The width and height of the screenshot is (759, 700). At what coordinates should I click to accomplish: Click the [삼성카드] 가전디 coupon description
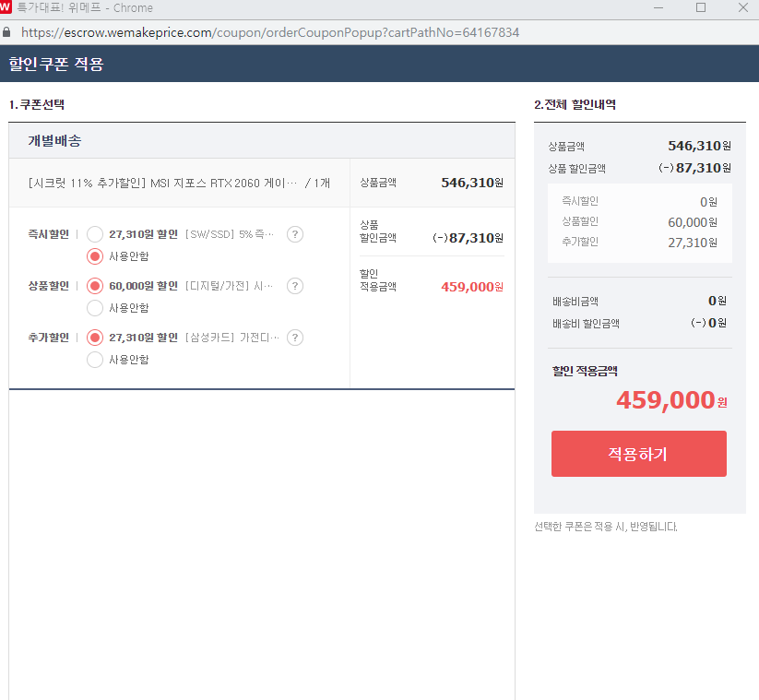(231, 338)
